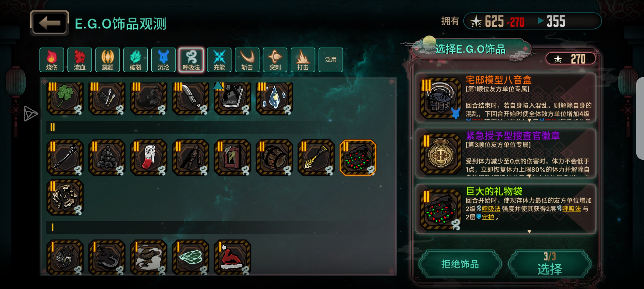Expand 宅邸模型八音盒 description arrow
The image size is (644, 289).
(529, 120)
